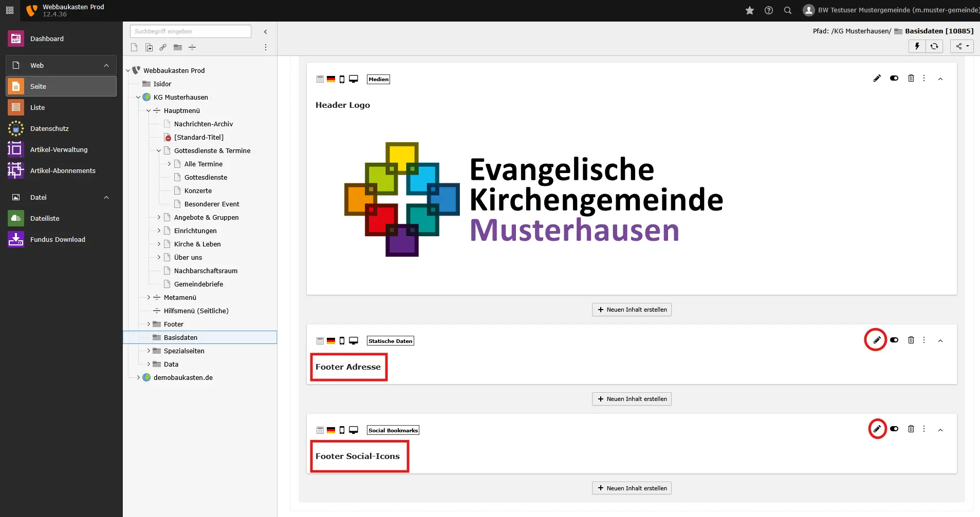Click Neuen Inhalt erstellen below Header Logo
This screenshot has height=517, width=980.
tap(632, 310)
